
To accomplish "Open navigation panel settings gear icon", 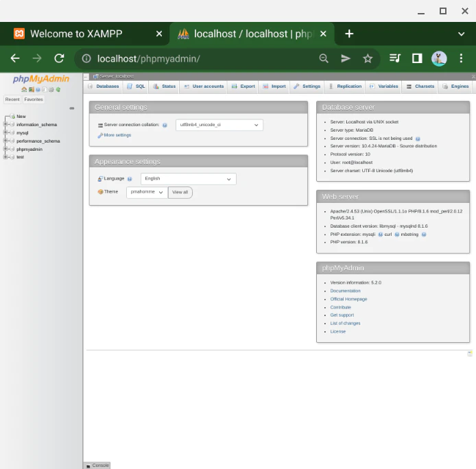I will [x=51, y=90].
